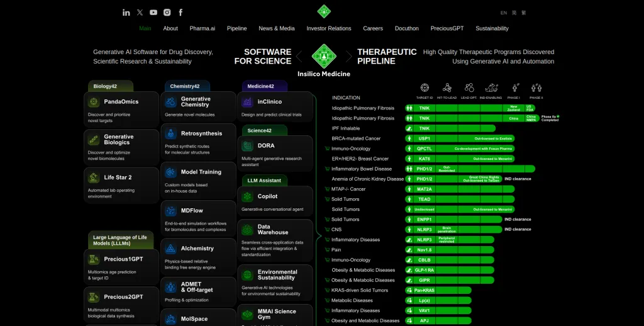The width and height of the screenshot is (644, 326).
Task: Click the USP1 pipeline progress bar
Action: (x=460, y=138)
